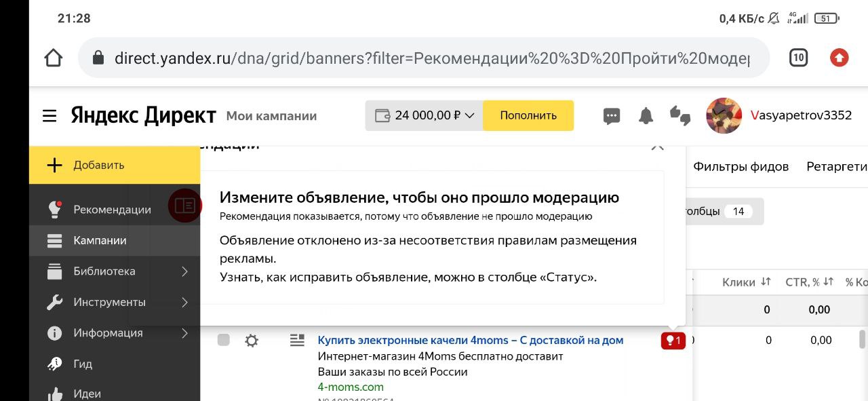Screen dimensions: 868x401
Task: Click the lightbulb Рекомендации icon
Action: [x=55, y=209]
